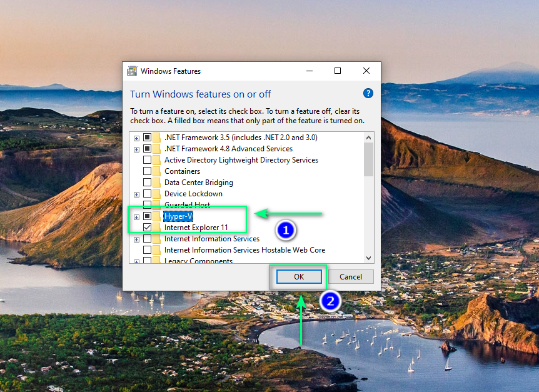Select Internet Information Services Hostable Web Core item

click(244, 250)
